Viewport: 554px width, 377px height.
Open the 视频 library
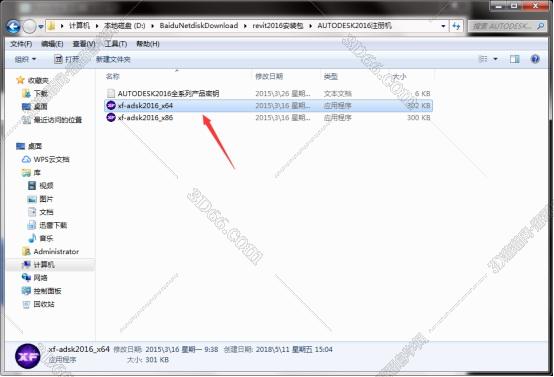(46, 185)
